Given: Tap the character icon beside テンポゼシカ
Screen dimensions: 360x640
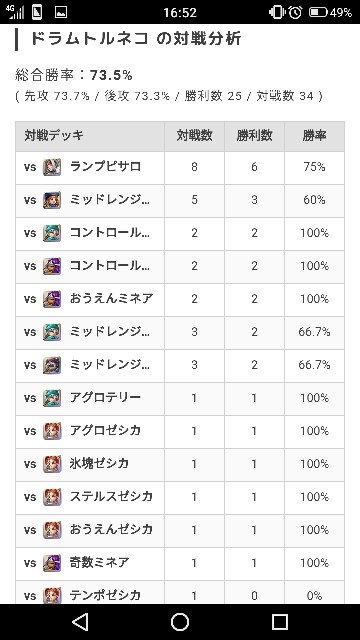Looking at the screenshot, I should 52,595.
